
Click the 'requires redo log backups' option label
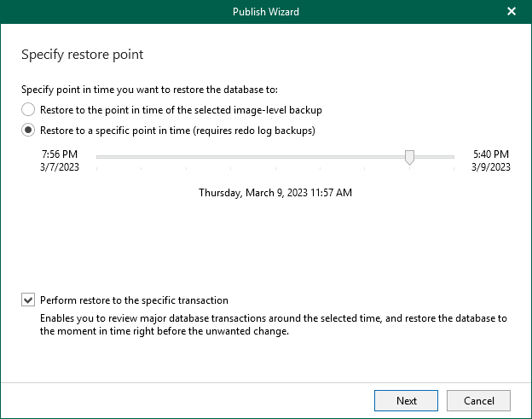pos(177,131)
